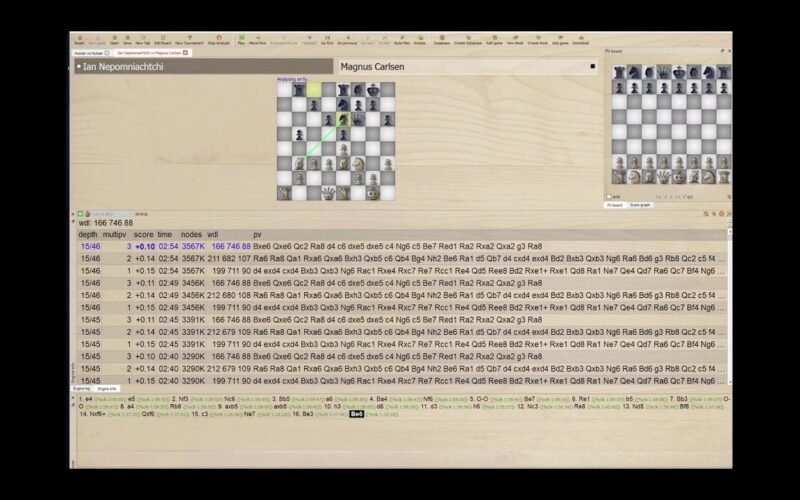This screenshot has height=500, width=800.
Task: Click the mini PV board thumbnail
Action: pos(671,124)
